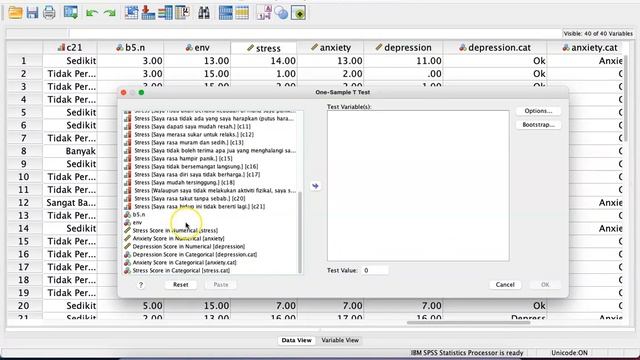Click the variable list scrollbar in the dialog
Viewport: 640px width, 360px height.
(x=300, y=232)
